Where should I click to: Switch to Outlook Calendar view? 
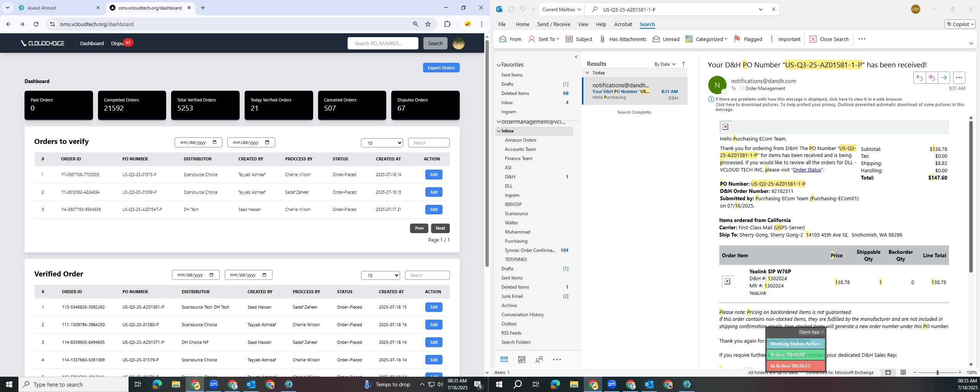[521, 359]
